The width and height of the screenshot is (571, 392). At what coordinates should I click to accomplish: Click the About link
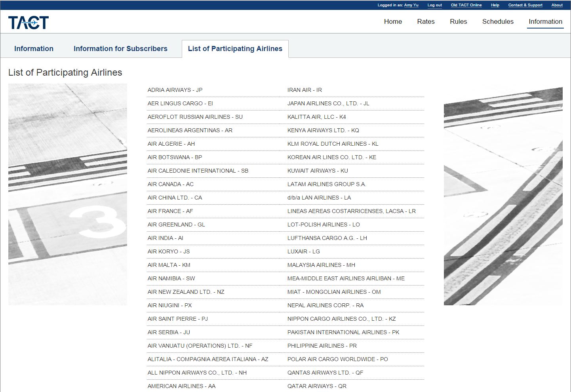[557, 5]
